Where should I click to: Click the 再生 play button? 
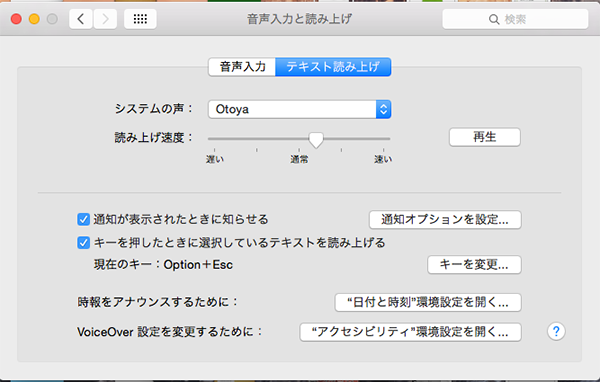click(x=484, y=137)
